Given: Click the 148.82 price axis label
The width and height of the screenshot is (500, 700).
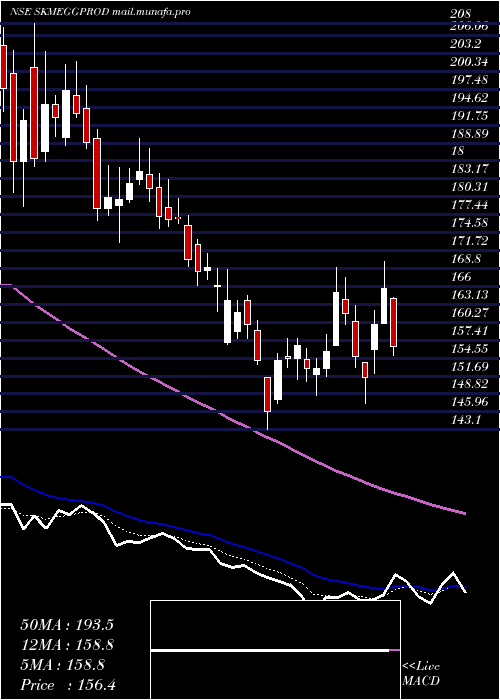Looking at the screenshot, I should pyautogui.click(x=470, y=383).
